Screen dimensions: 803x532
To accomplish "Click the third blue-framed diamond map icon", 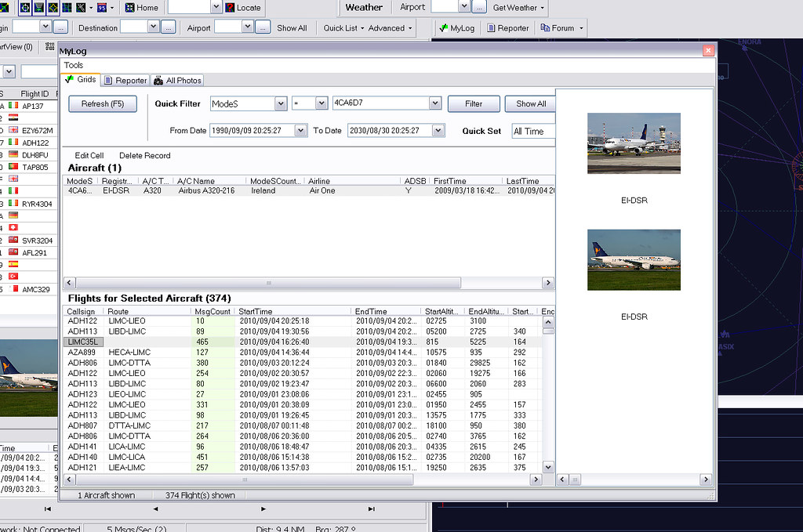I will [53, 8].
